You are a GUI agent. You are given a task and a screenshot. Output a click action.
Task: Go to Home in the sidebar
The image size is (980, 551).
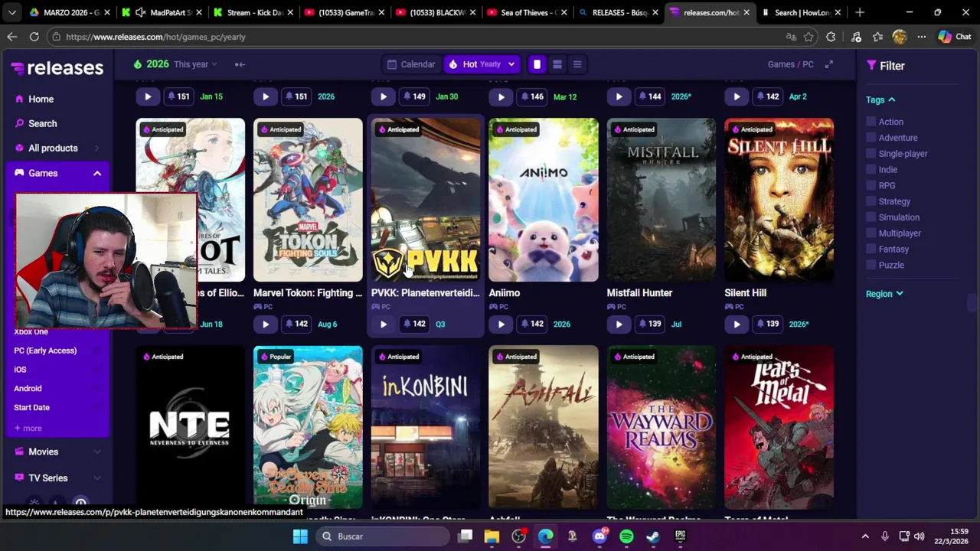pyautogui.click(x=41, y=99)
